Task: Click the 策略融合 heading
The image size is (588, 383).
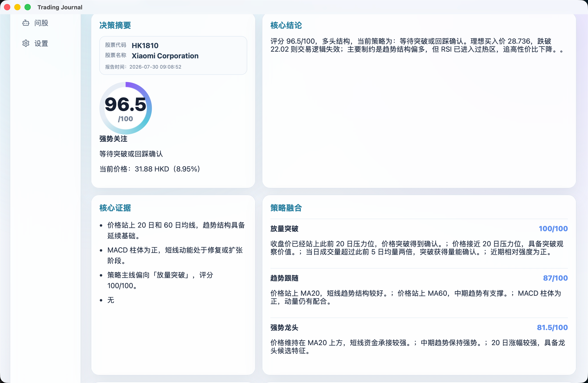Action: (286, 208)
